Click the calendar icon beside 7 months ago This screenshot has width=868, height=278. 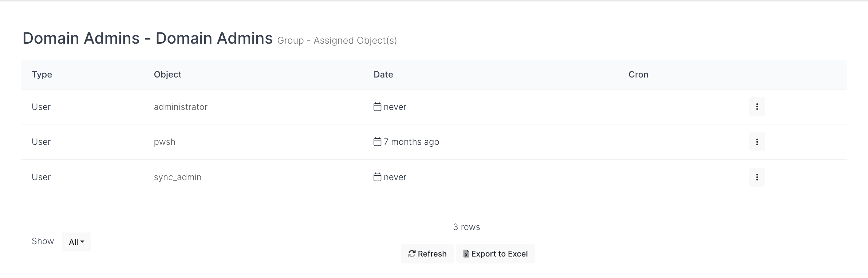tap(377, 142)
